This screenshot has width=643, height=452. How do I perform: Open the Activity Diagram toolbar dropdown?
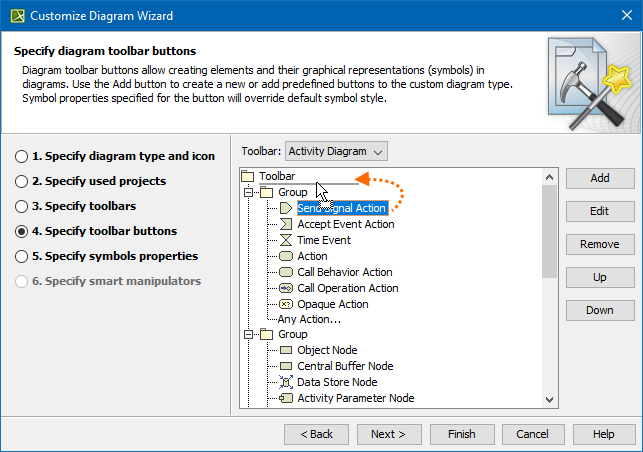tap(336, 152)
